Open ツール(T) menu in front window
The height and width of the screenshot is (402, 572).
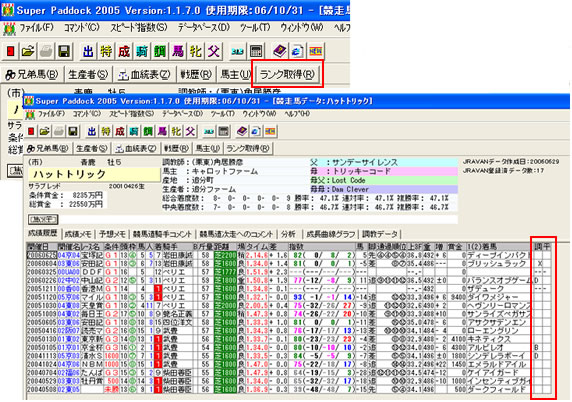tap(223, 114)
